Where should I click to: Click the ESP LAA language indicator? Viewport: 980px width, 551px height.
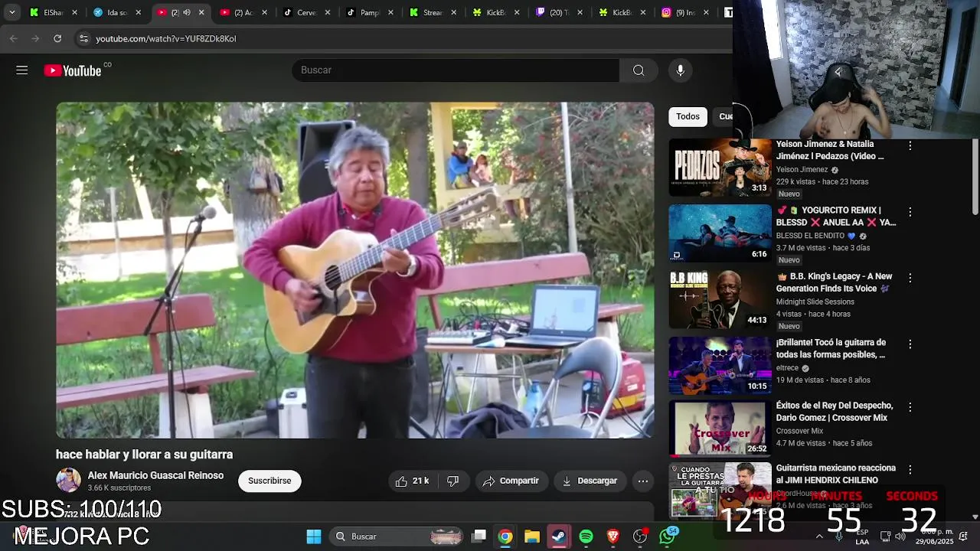pyautogui.click(x=862, y=536)
